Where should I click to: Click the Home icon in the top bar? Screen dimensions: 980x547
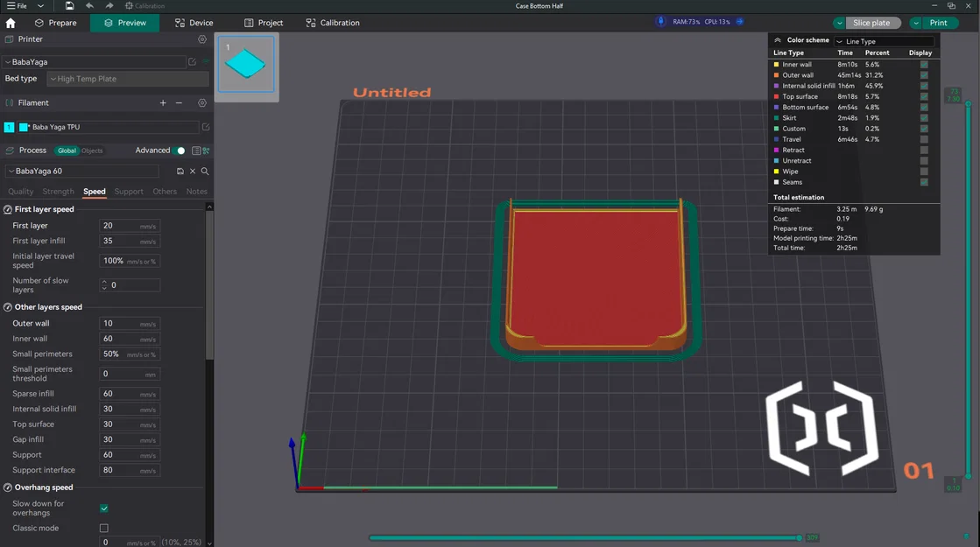click(x=11, y=23)
